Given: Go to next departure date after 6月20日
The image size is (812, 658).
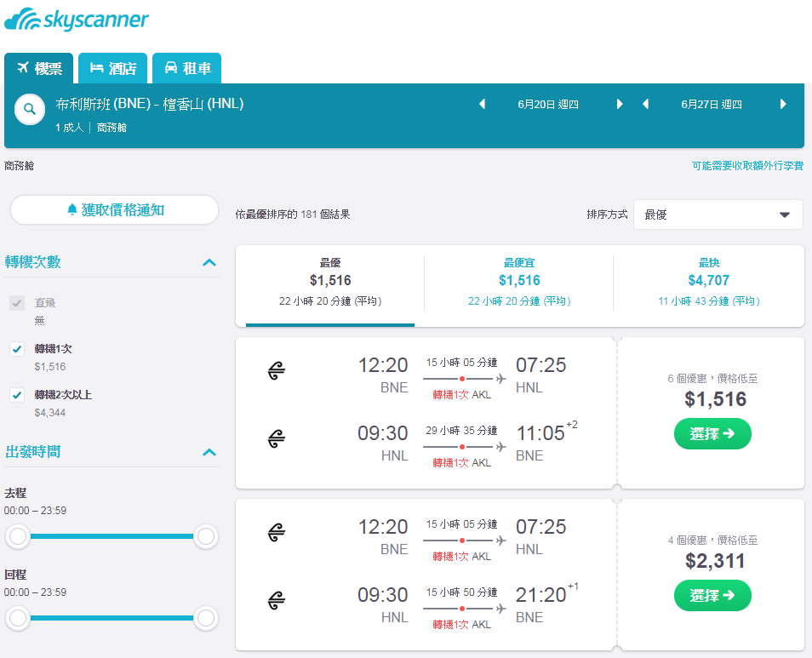Looking at the screenshot, I should pyautogui.click(x=620, y=104).
